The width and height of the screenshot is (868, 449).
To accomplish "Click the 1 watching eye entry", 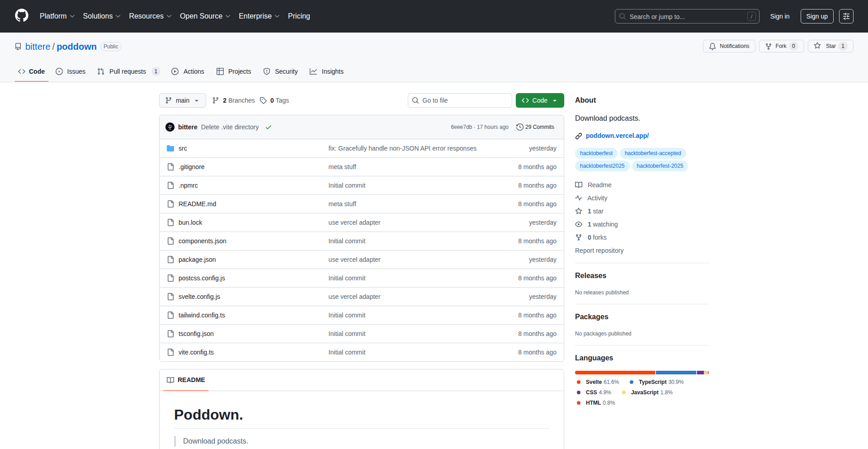I will pos(597,224).
